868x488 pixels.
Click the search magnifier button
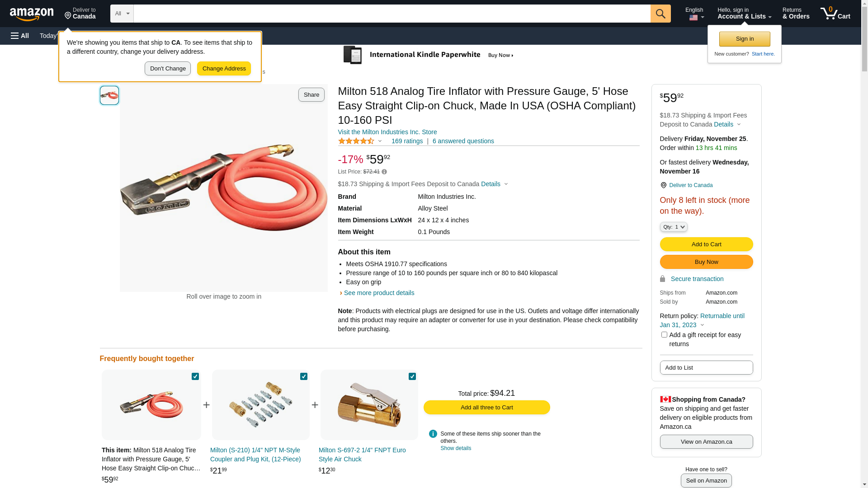(660, 14)
